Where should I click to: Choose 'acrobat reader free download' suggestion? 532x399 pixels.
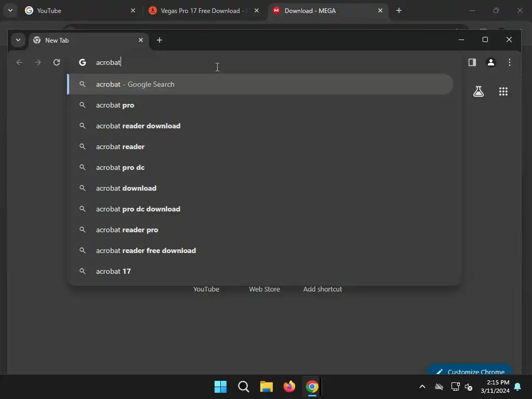pyautogui.click(x=261, y=250)
